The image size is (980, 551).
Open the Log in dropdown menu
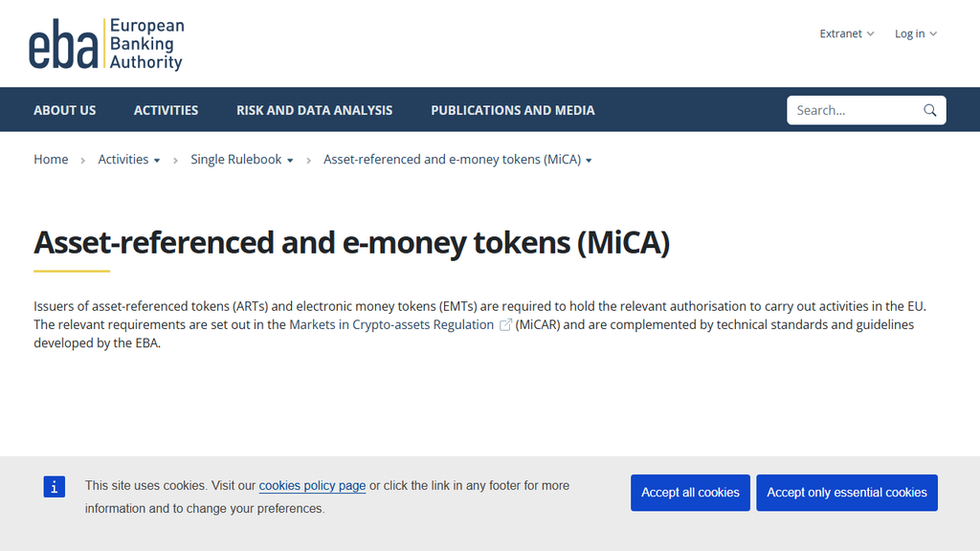[916, 33]
